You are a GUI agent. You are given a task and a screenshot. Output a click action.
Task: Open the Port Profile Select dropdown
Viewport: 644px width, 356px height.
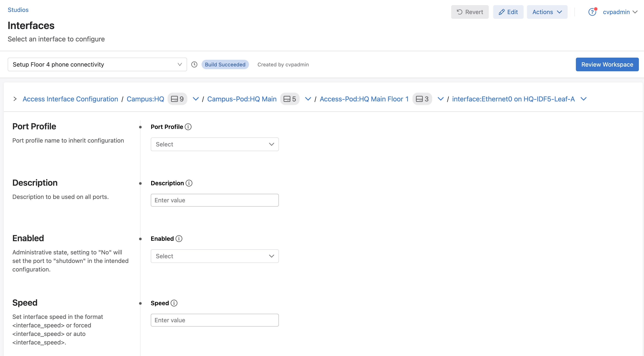click(x=215, y=144)
